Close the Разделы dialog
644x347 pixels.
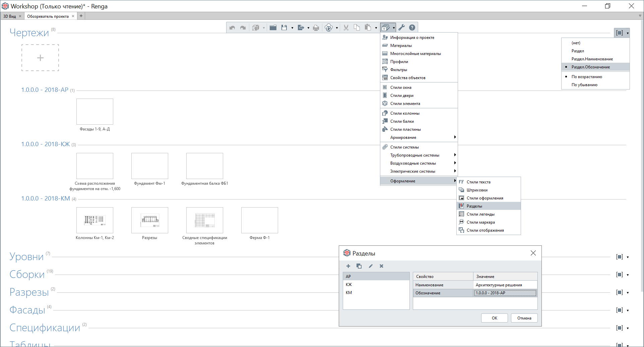533,253
